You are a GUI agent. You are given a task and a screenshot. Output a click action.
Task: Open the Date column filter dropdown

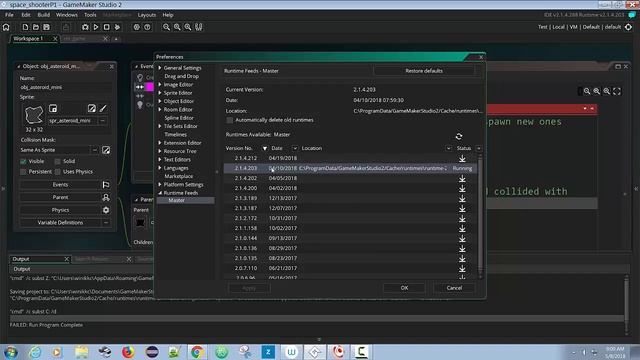coord(295,148)
